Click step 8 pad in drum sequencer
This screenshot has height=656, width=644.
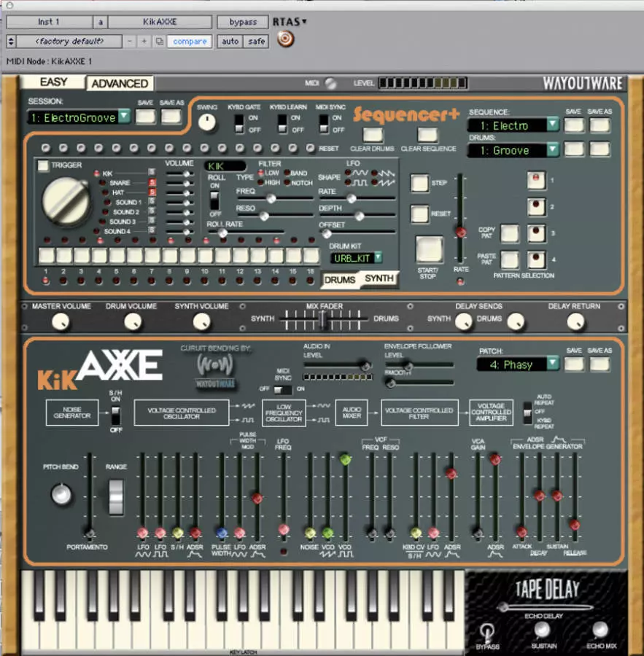[170, 255]
